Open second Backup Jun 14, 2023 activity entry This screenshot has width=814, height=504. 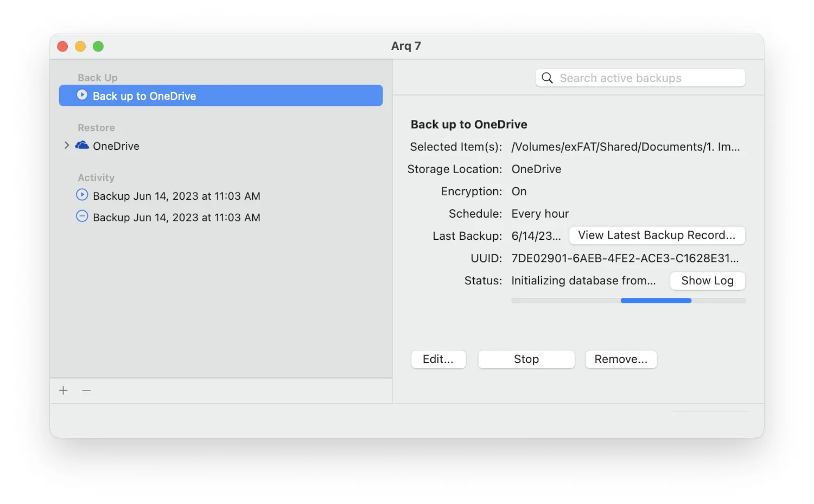pyautogui.click(x=176, y=218)
